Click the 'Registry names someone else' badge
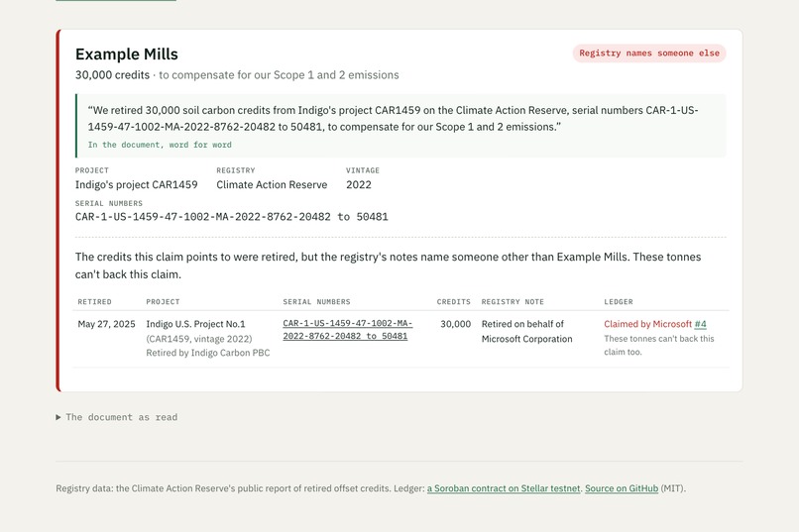799x532 pixels. click(x=649, y=53)
